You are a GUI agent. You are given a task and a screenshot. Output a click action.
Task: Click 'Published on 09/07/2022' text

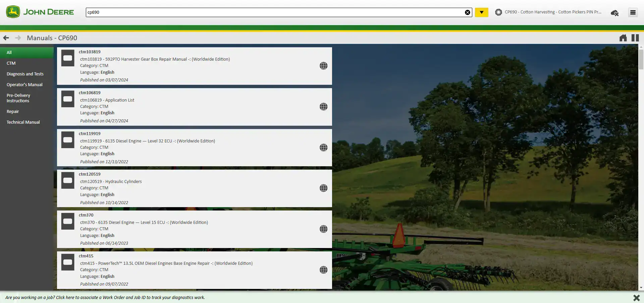[104, 284]
